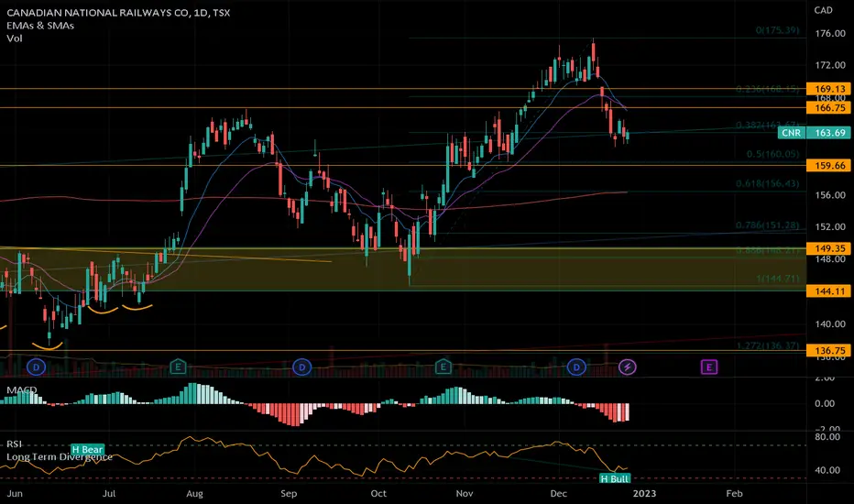Click the Fibonacci 1.272(136.37) level label
The width and height of the screenshot is (854, 504).
click(767, 346)
